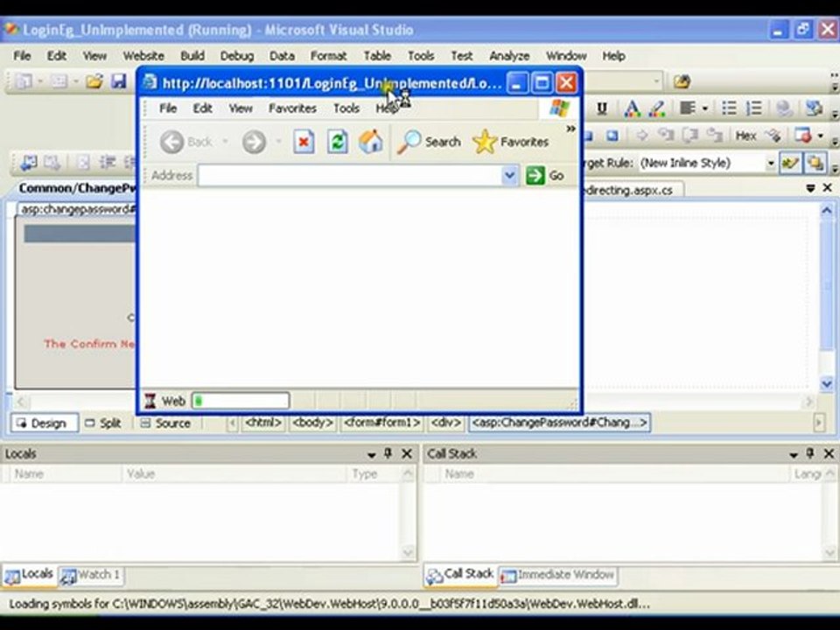Select the <html> tag breadcrumb

[x=263, y=423]
